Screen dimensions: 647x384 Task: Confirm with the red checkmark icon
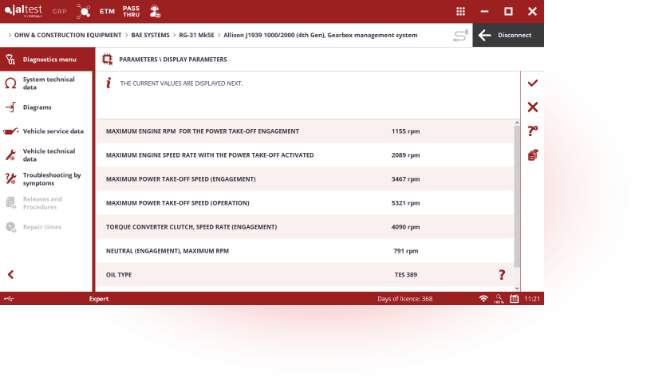pyautogui.click(x=533, y=83)
